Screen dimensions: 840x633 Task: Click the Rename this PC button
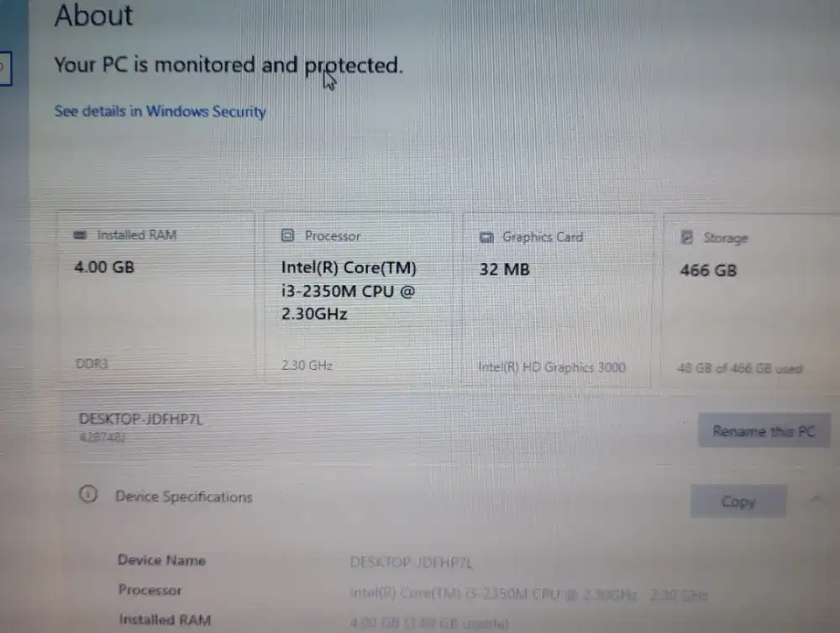pos(764,430)
